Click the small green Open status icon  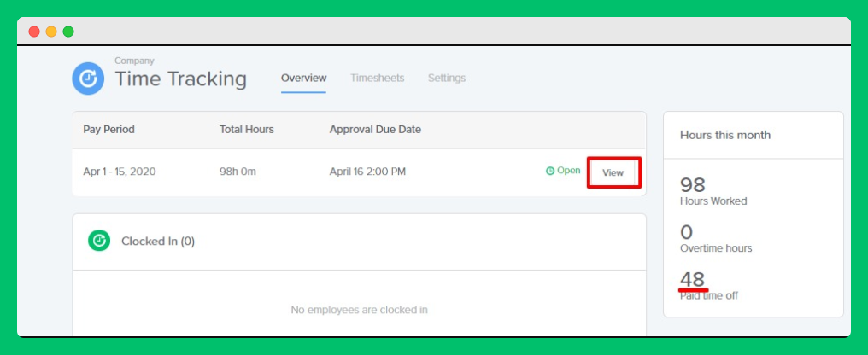[549, 171]
